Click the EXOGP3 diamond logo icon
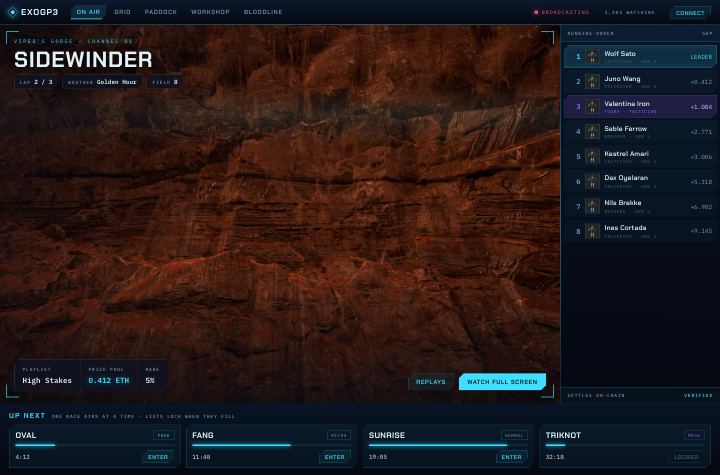The image size is (720, 475). tap(13, 12)
